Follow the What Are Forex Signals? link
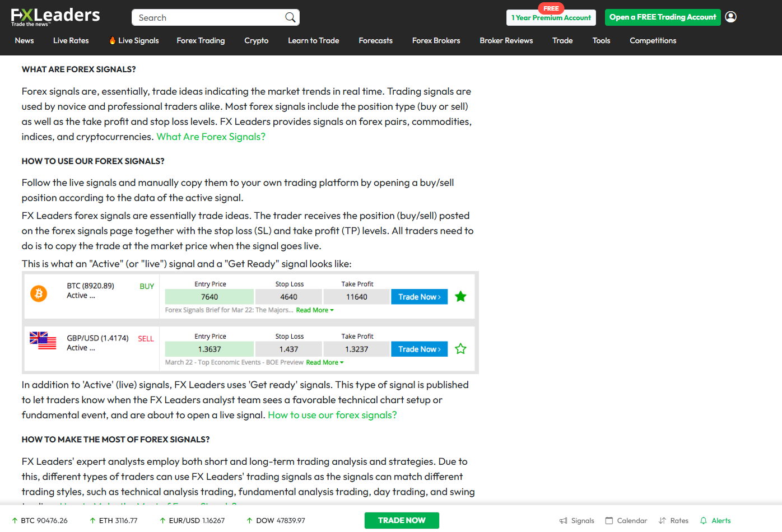782x532 pixels. pos(211,137)
